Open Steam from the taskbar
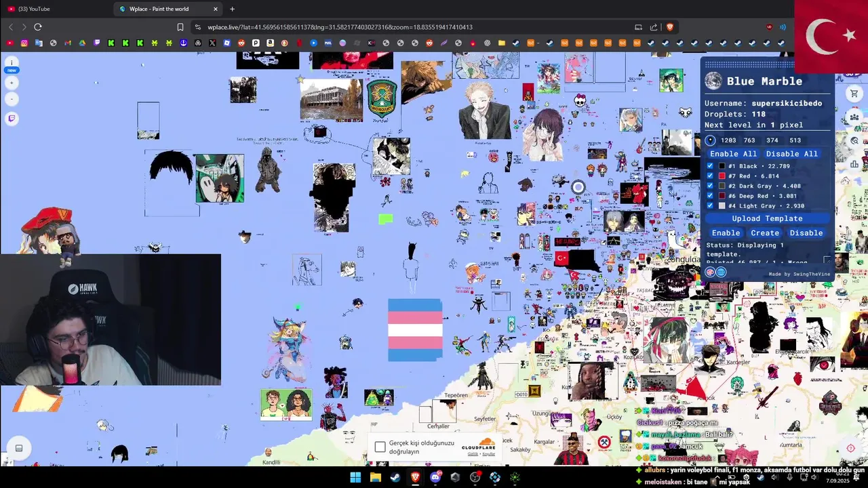The image size is (868, 488). [395, 477]
